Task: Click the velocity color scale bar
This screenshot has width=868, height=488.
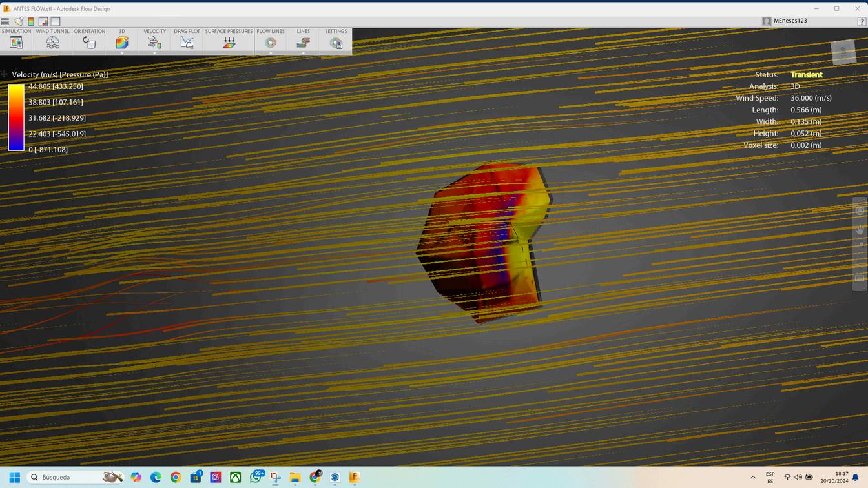Action: [16, 117]
